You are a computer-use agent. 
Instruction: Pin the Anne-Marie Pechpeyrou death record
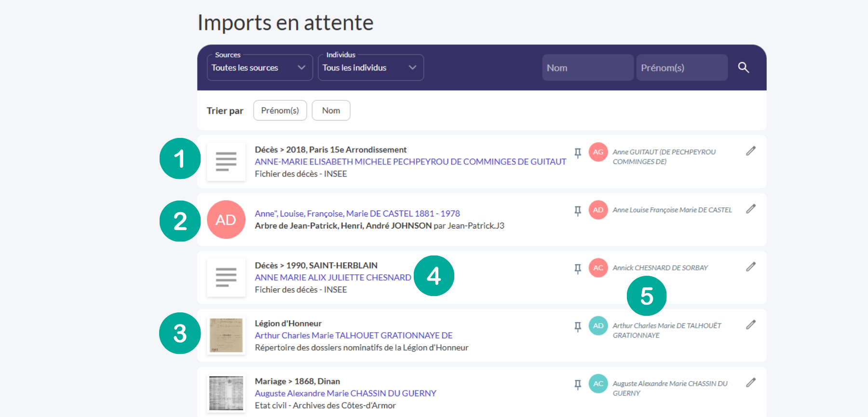(x=577, y=153)
